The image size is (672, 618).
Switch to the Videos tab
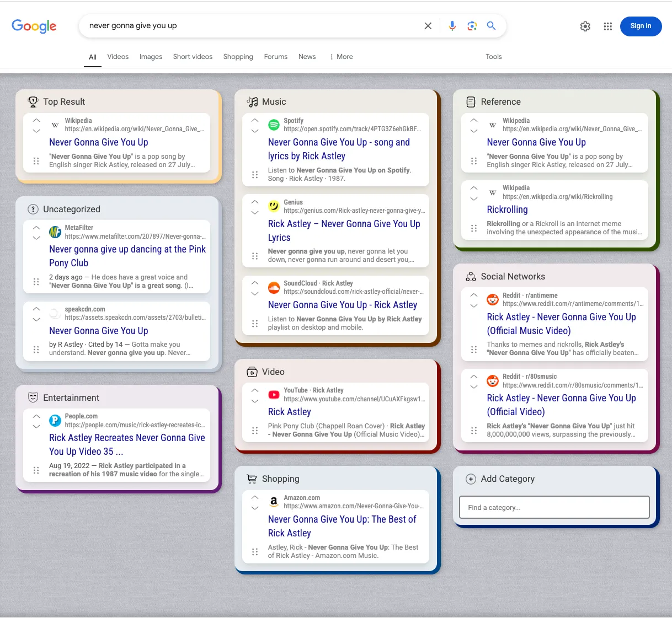pos(118,57)
